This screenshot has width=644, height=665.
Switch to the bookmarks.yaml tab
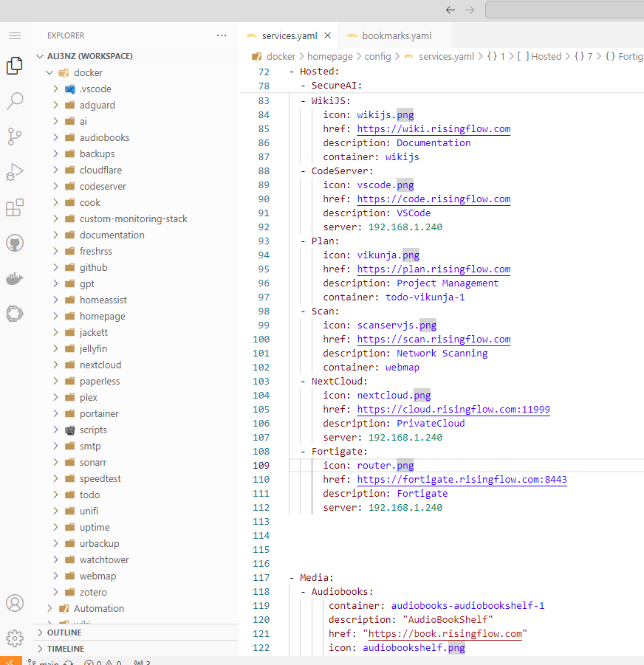tap(395, 35)
